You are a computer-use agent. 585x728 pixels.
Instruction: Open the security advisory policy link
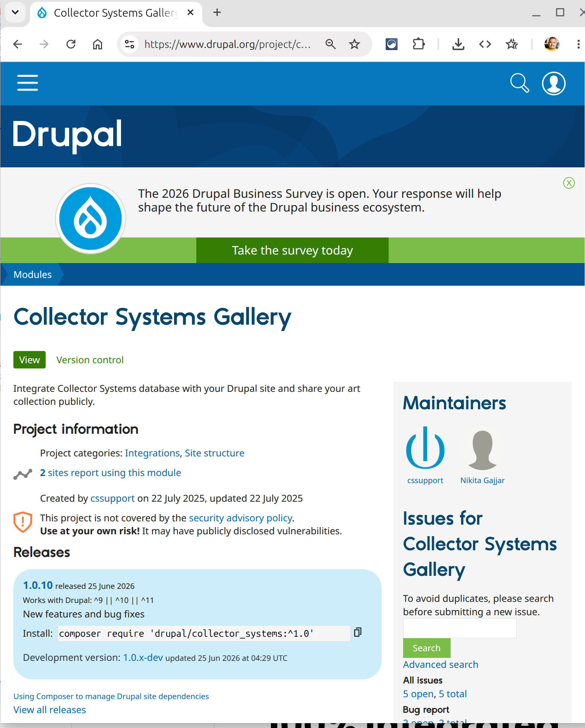coord(241,518)
